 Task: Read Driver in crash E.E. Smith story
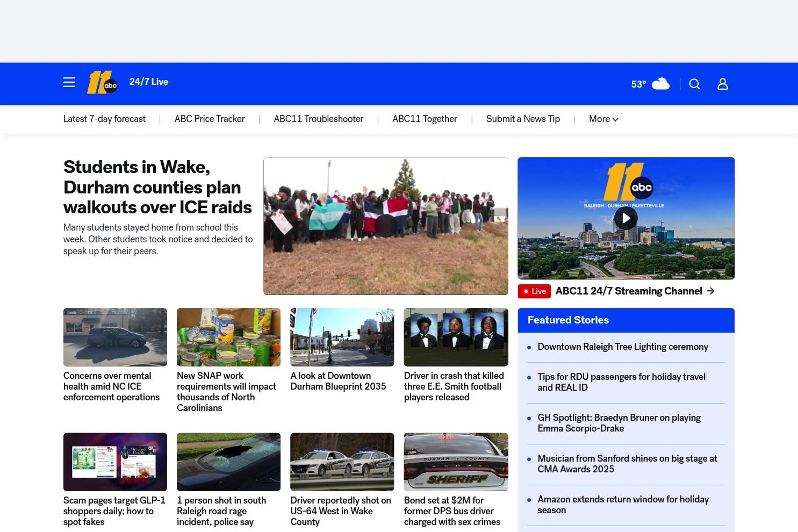click(454, 386)
